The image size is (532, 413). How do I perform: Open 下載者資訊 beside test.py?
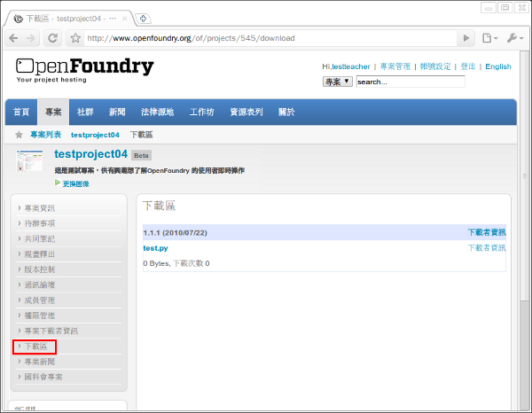487,248
